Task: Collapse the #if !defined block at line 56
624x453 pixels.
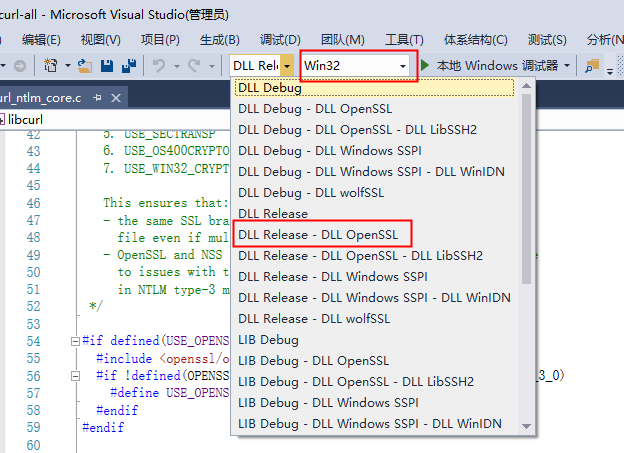Action: coord(75,376)
